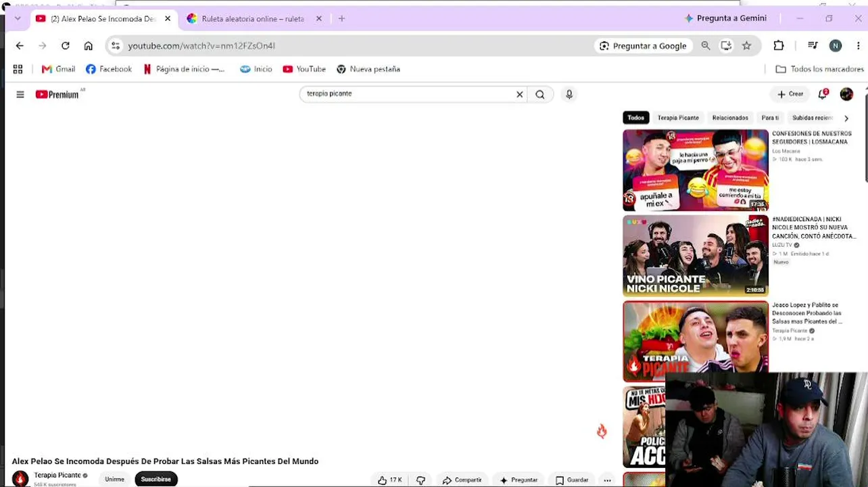
Task: Go to YouTube Premium home logo
Action: pyautogui.click(x=57, y=95)
